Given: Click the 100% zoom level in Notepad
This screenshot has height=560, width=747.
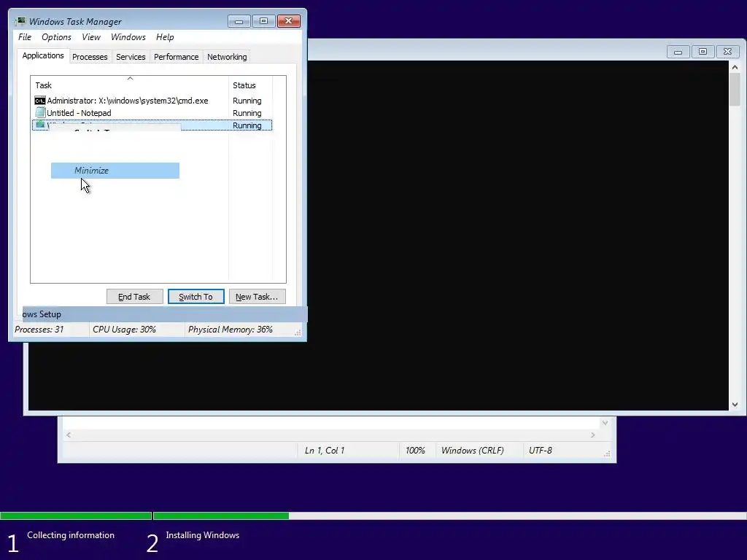Looking at the screenshot, I should 415,451.
